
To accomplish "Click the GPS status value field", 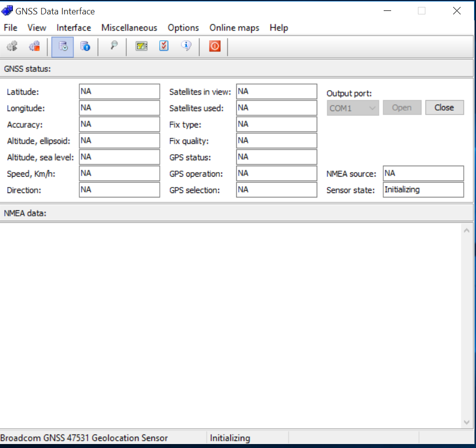I will (276, 157).
